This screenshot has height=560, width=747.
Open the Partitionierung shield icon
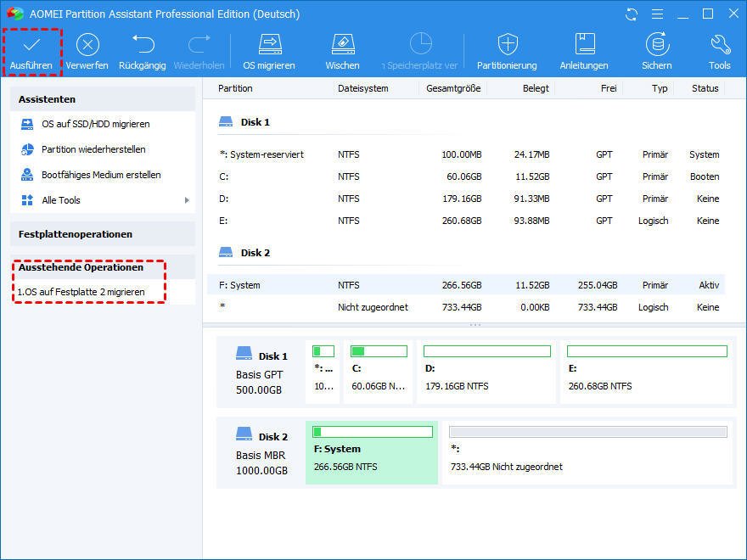coord(507,45)
